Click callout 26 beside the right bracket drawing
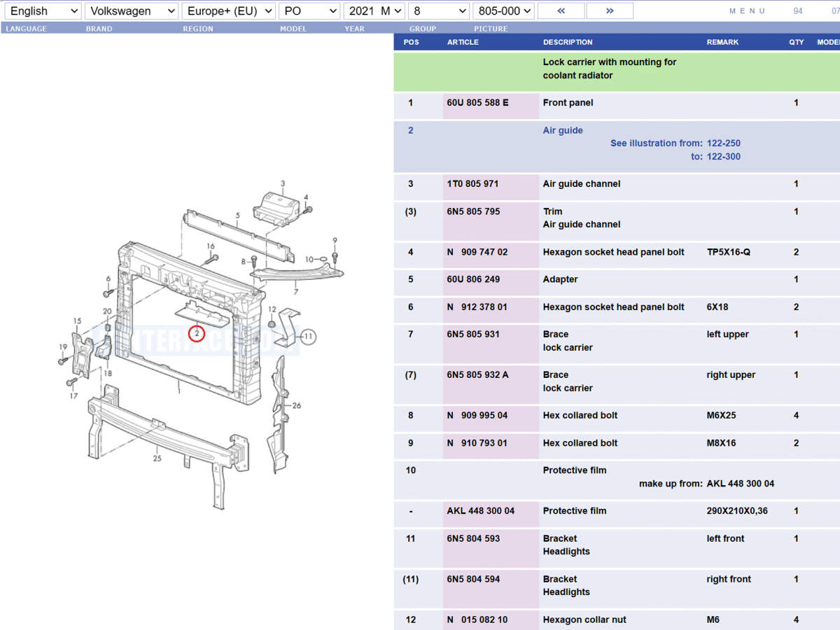This screenshot has height=630, width=840. (297, 405)
